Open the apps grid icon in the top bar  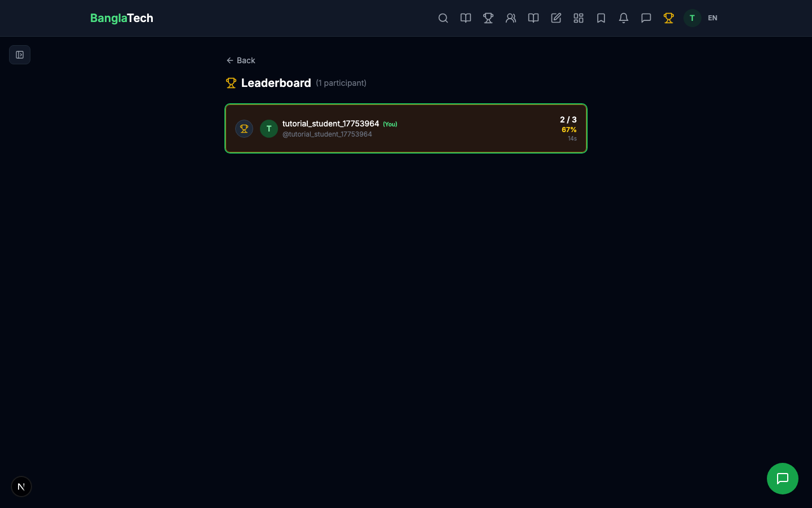point(579,18)
